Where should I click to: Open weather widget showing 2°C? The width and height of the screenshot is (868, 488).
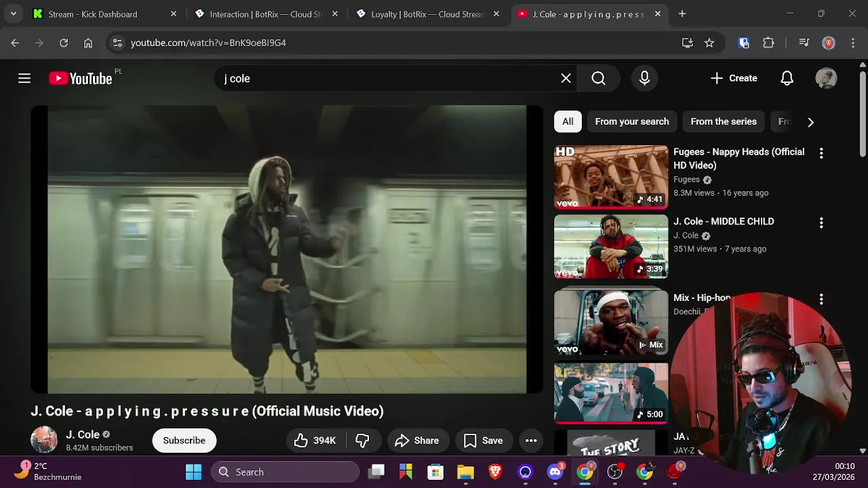point(49,472)
